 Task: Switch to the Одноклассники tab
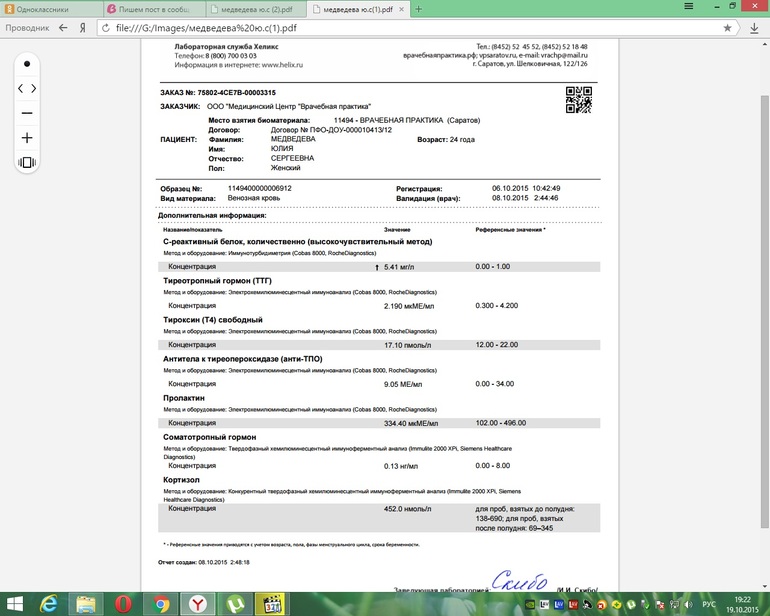tap(43, 8)
